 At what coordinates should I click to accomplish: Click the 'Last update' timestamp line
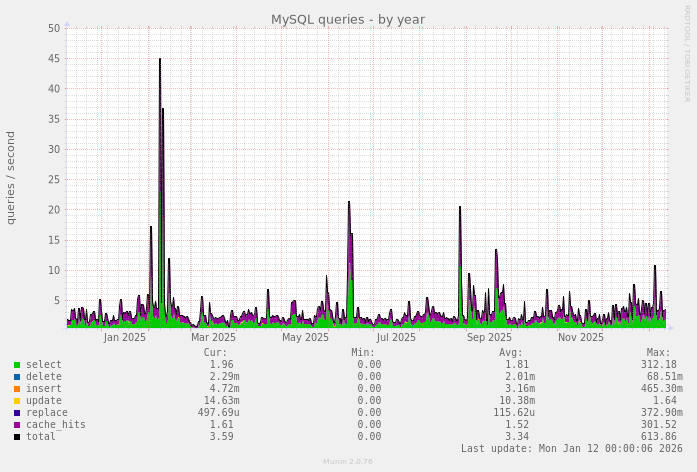572,448
